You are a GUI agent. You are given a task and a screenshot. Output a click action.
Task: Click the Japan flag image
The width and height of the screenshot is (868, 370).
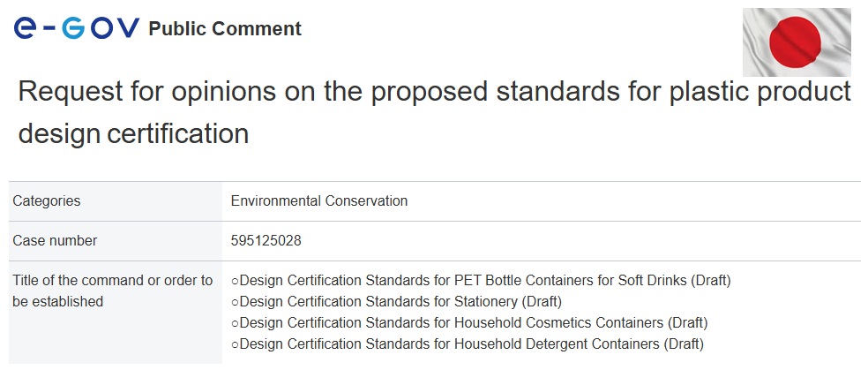[x=797, y=42]
